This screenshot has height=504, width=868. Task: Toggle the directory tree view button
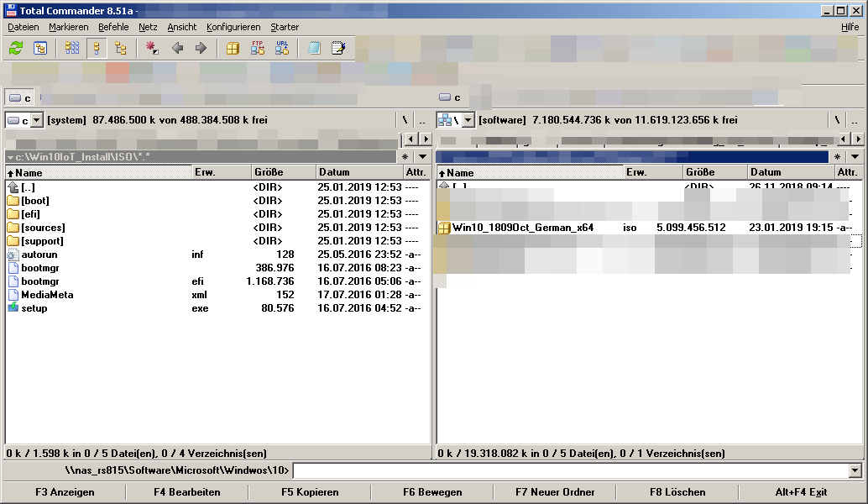(121, 48)
